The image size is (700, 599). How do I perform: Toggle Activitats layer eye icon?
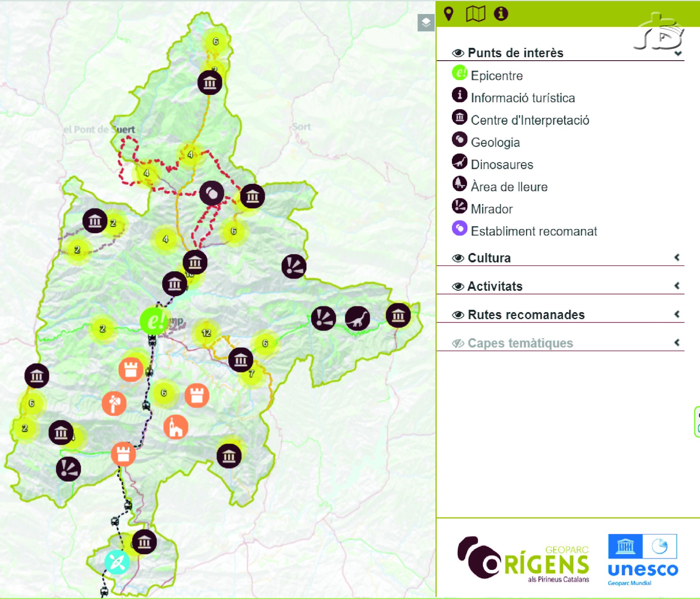458,286
